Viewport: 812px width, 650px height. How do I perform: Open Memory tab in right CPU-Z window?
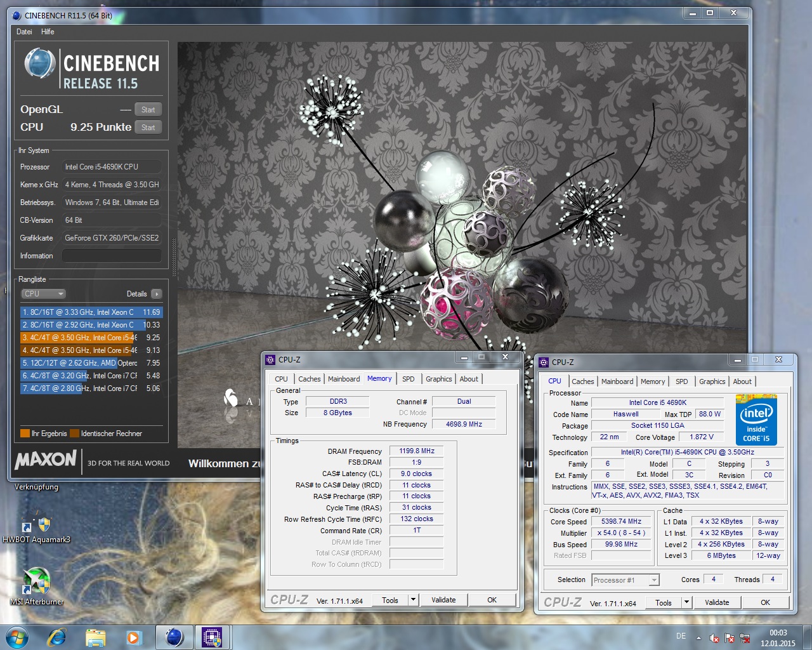click(x=653, y=381)
